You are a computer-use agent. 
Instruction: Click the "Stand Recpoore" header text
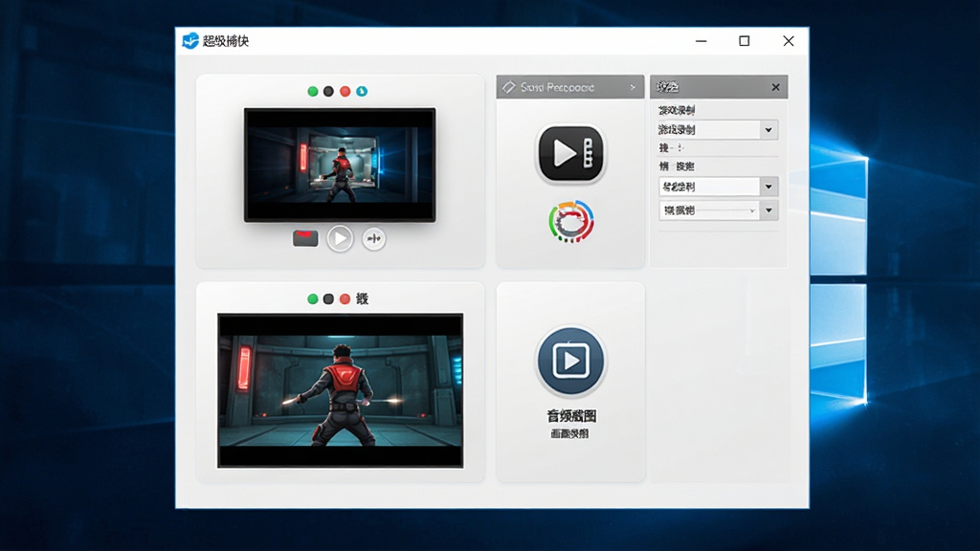(557, 87)
